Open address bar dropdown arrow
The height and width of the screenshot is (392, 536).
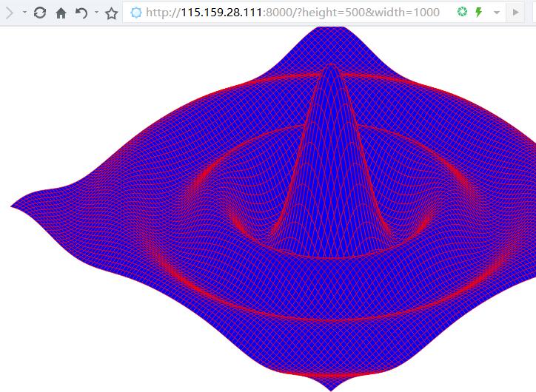pos(497,13)
